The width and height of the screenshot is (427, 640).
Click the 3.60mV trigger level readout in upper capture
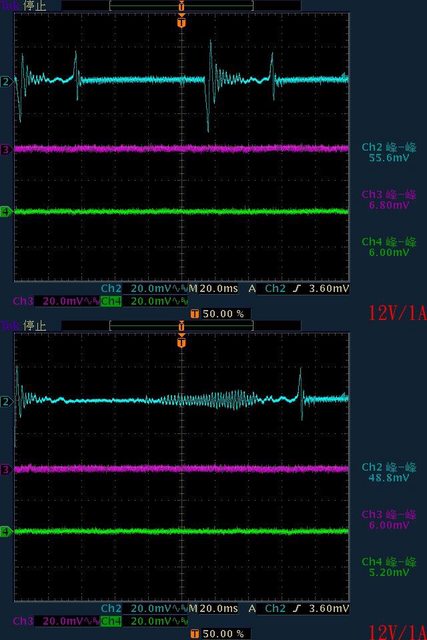point(329,289)
